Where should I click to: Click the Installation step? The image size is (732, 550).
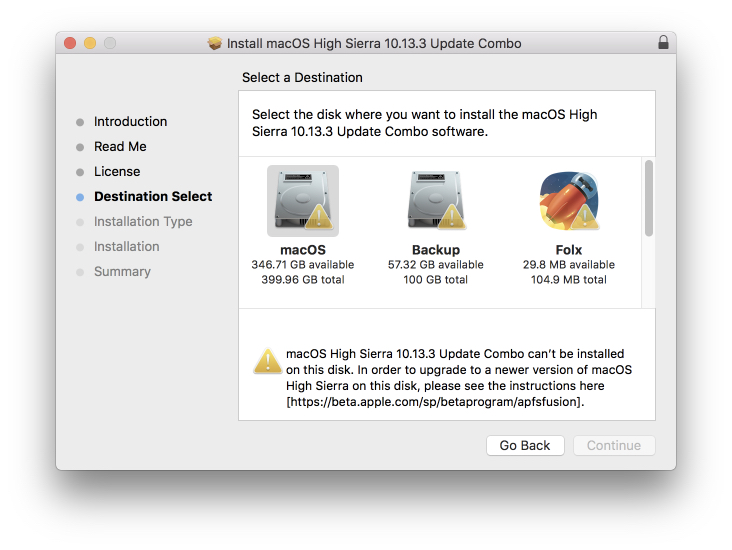pos(127,247)
